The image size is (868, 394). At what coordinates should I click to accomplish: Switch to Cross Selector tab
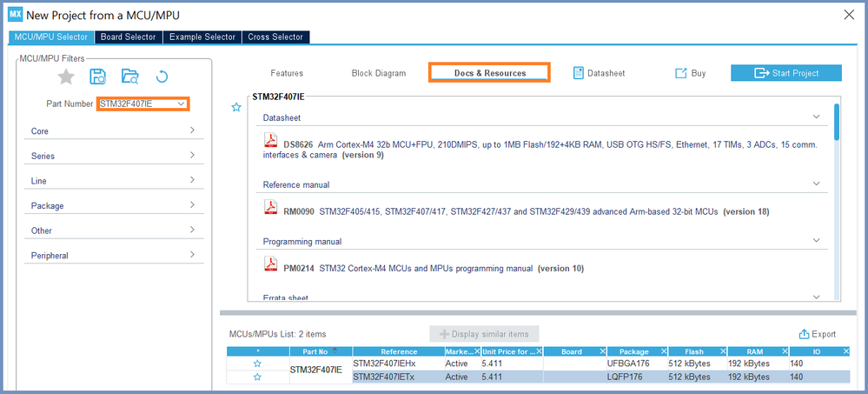point(275,37)
